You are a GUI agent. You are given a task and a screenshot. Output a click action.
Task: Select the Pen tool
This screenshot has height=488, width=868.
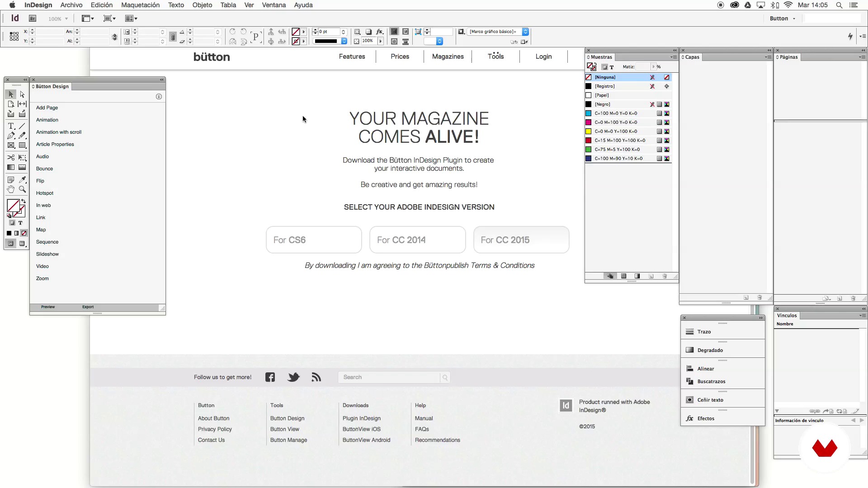click(x=11, y=136)
